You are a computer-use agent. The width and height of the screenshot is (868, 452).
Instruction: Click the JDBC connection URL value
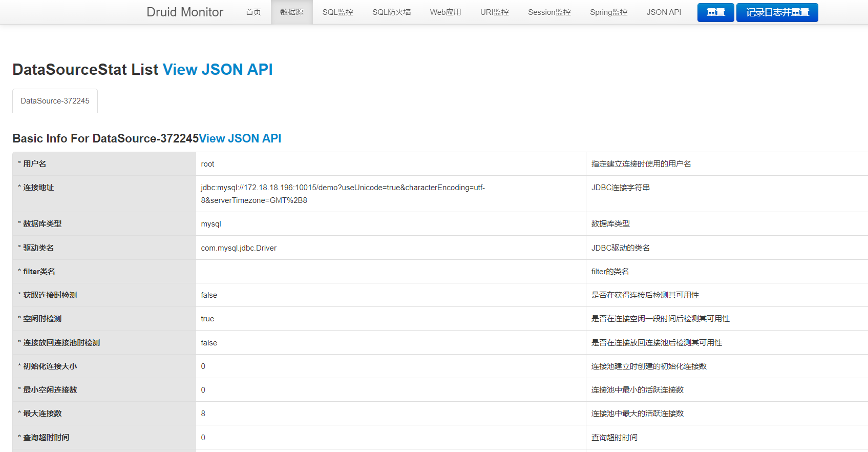pyautogui.click(x=342, y=194)
